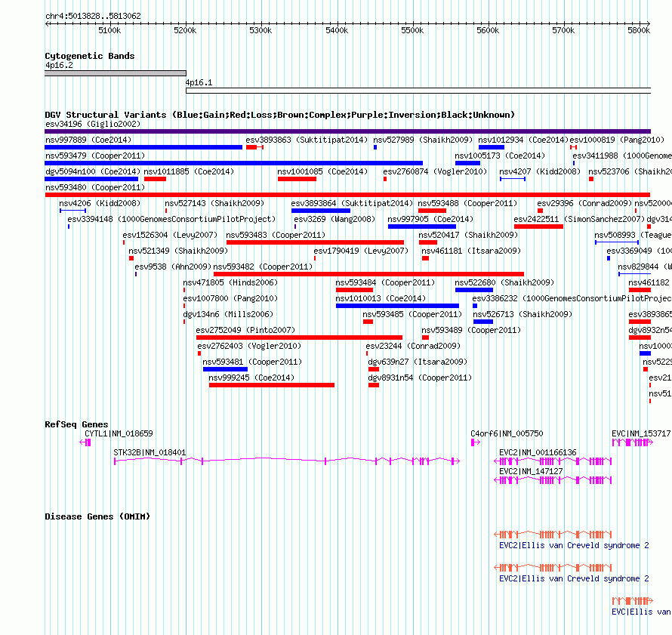
Task: Click the nsv593479 (Cooper2011) gain bar
Action: [x=233, y=163]
